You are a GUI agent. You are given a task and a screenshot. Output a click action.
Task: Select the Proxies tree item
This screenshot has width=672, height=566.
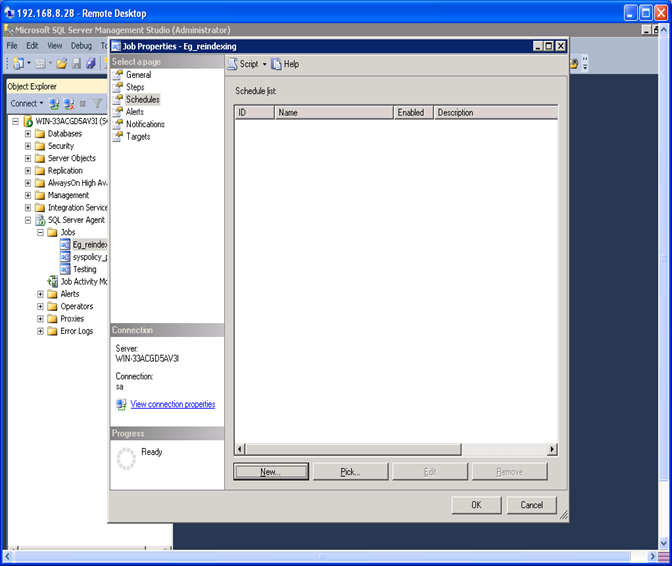(x=72, y=319)
